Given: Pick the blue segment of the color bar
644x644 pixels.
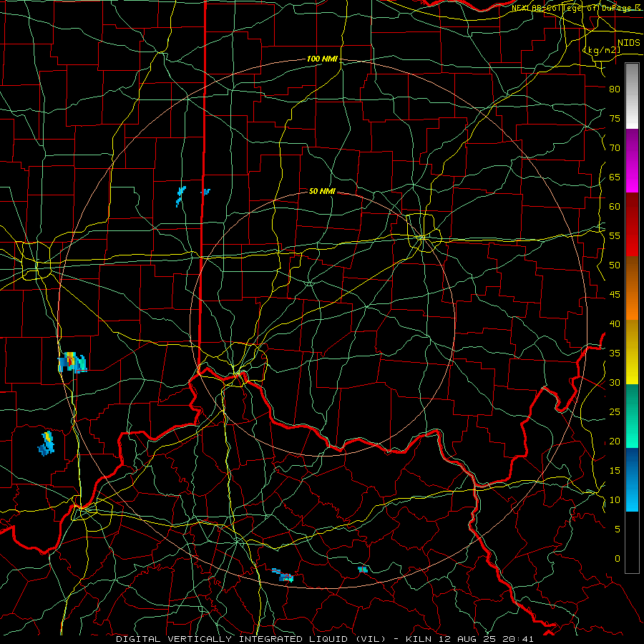Looking at the screenshot, I should coord(632,479).
